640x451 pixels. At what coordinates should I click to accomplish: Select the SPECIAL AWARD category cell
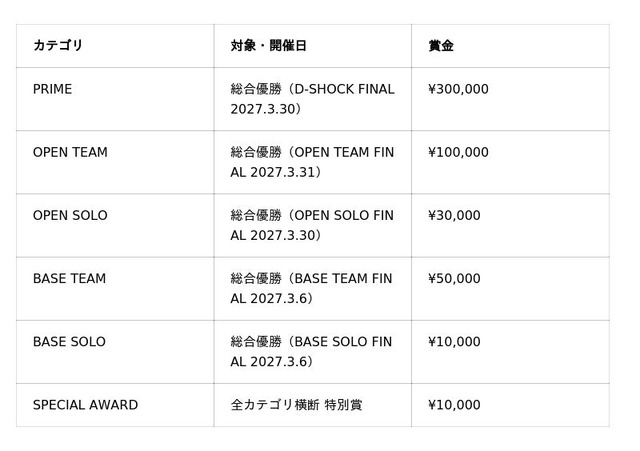point(115,405)
